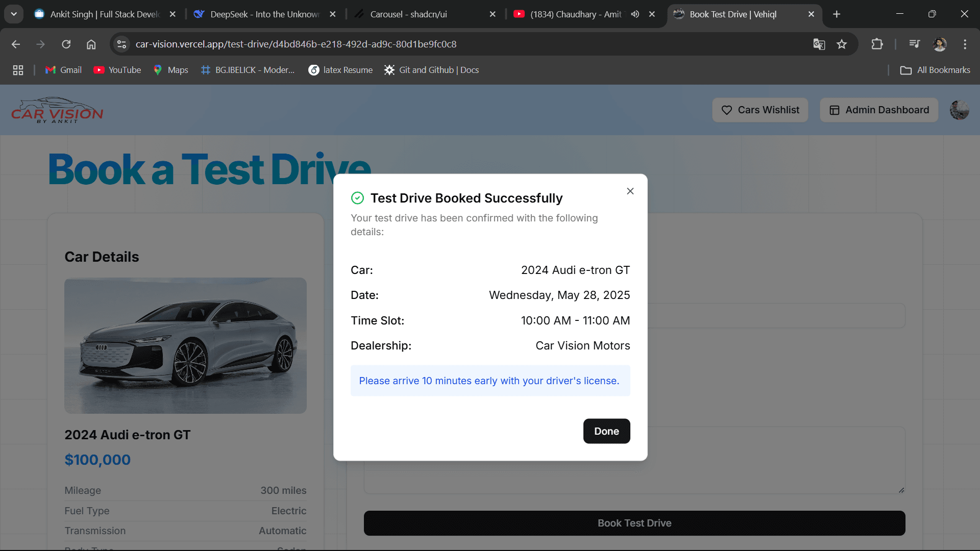This screenshot has width=980, height=551.
Task: Reload the current page
Action: tap(66, 44)
